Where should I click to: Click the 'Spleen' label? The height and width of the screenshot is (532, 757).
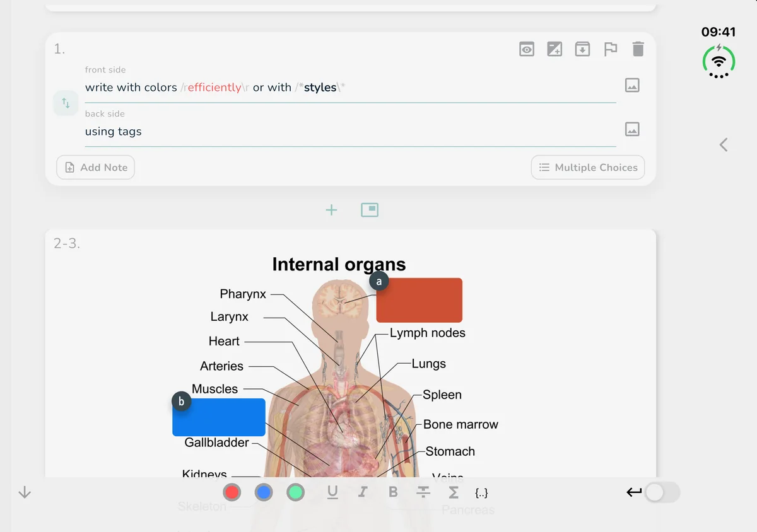click(x=442, y=395)
